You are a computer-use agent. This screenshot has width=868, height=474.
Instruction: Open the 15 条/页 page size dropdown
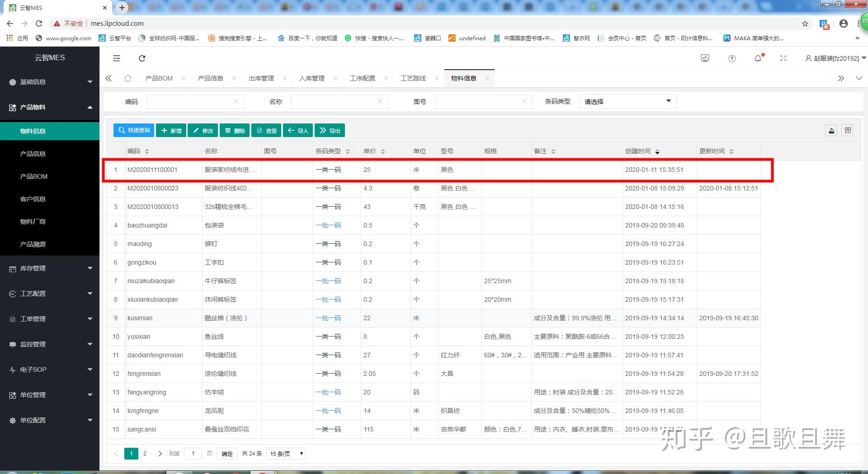287,454
